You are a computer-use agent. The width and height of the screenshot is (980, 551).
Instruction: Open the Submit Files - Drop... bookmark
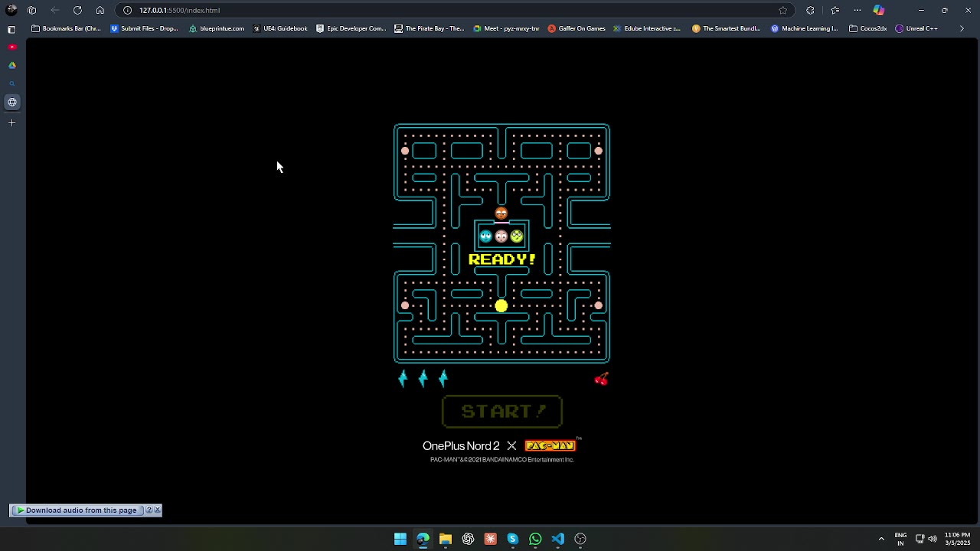[144, 28]
